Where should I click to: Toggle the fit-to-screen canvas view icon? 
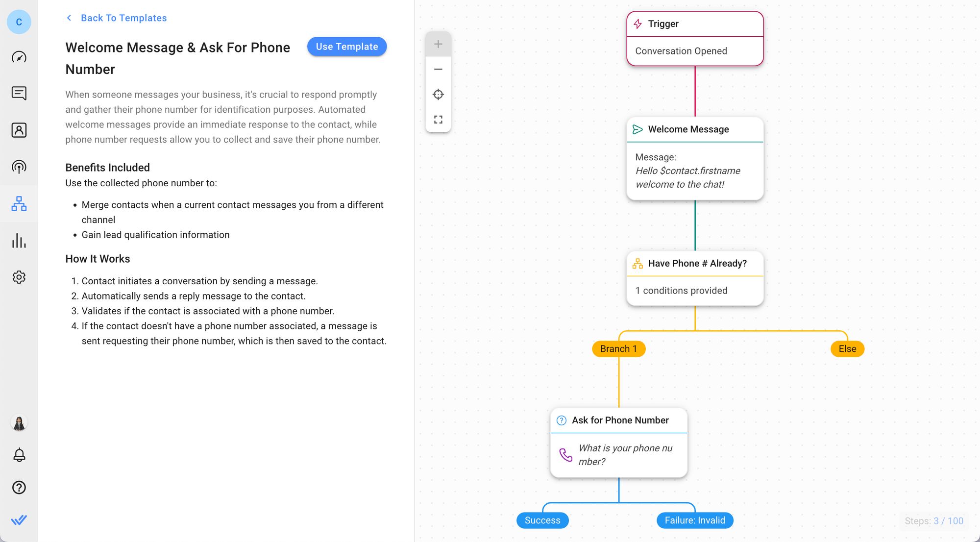click(438, 120)
